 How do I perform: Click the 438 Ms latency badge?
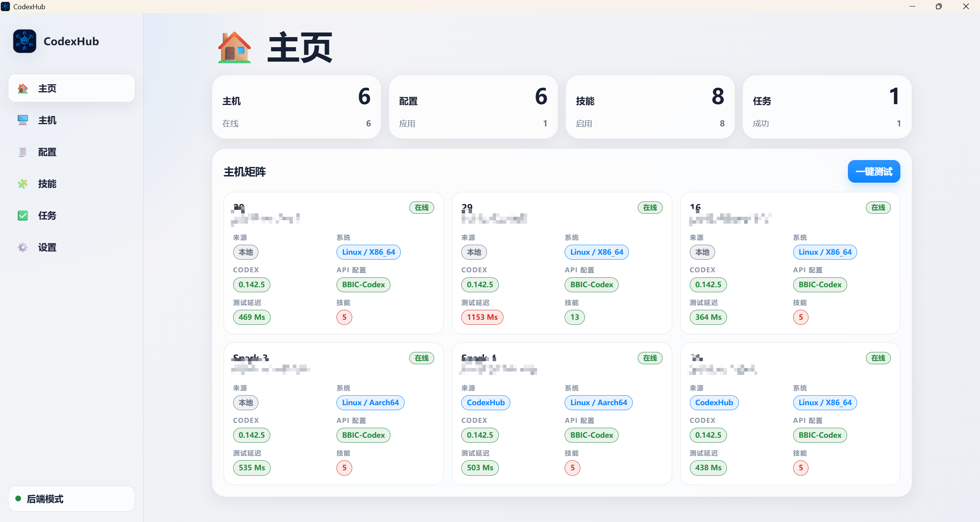tap(708, 468)
